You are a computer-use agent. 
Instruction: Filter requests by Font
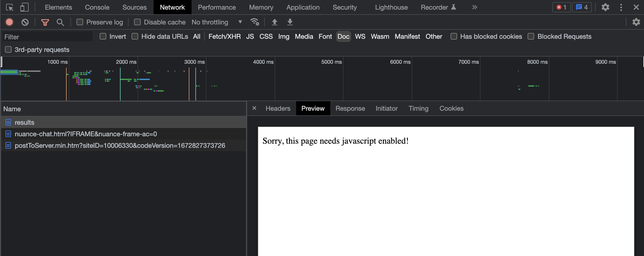coord(325,37)
